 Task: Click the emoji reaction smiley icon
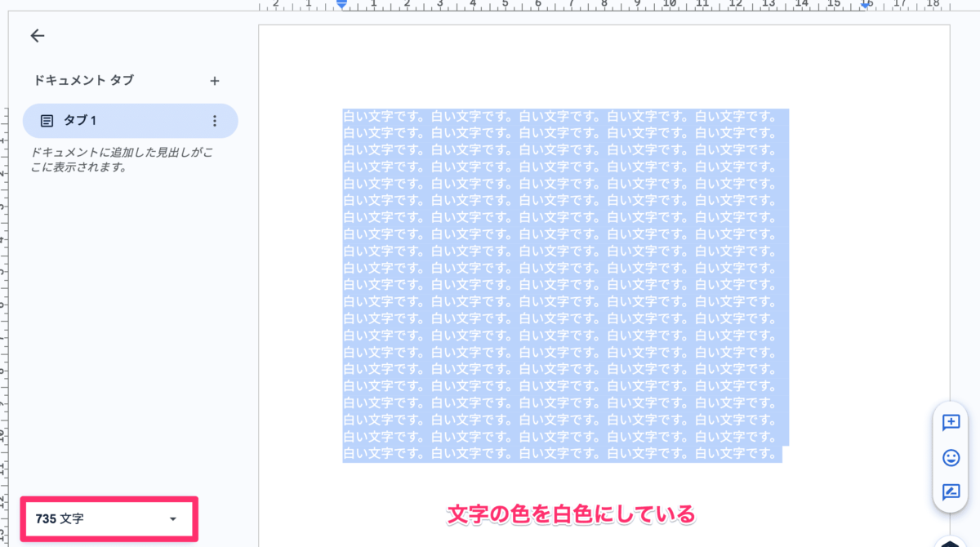click(x=951, y=457)
